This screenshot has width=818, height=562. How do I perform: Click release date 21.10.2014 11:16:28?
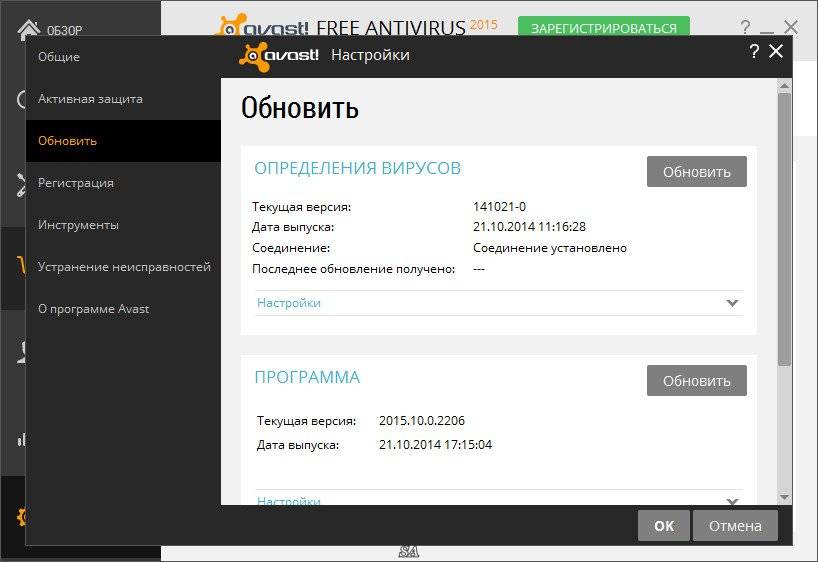point(529,226)
